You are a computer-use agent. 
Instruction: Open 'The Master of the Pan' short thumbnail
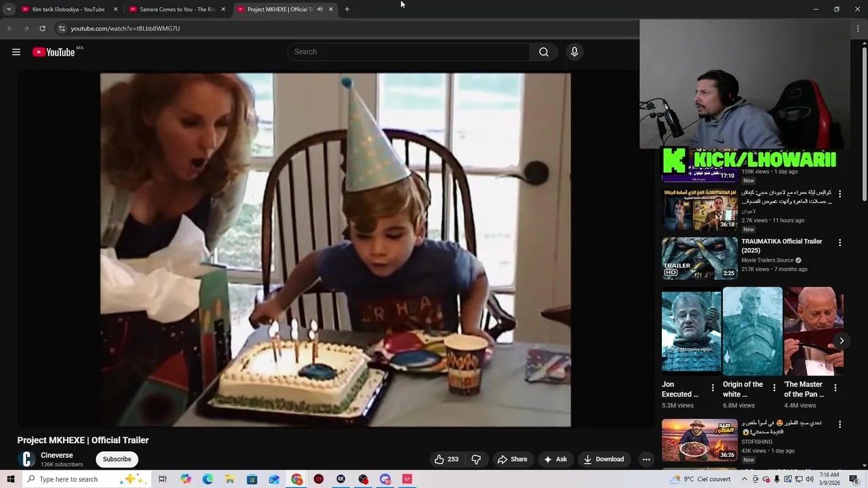point(814,331)
